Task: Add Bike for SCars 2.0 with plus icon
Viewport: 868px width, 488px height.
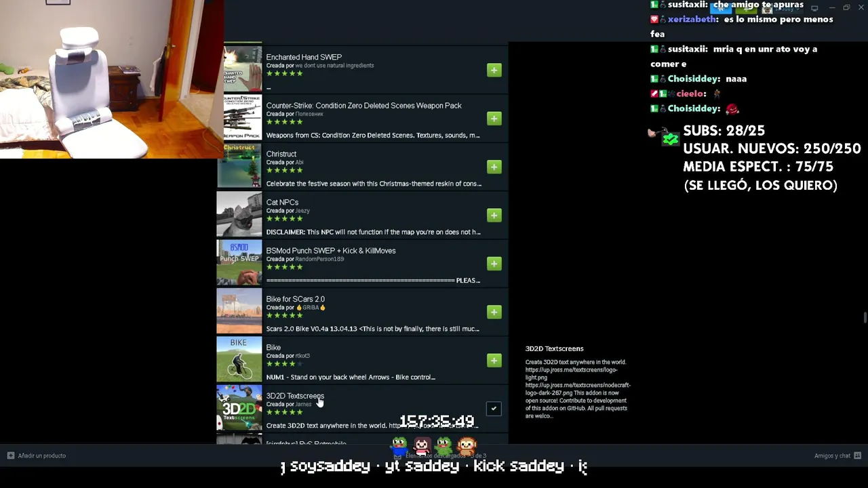Action: click(494, 312)
